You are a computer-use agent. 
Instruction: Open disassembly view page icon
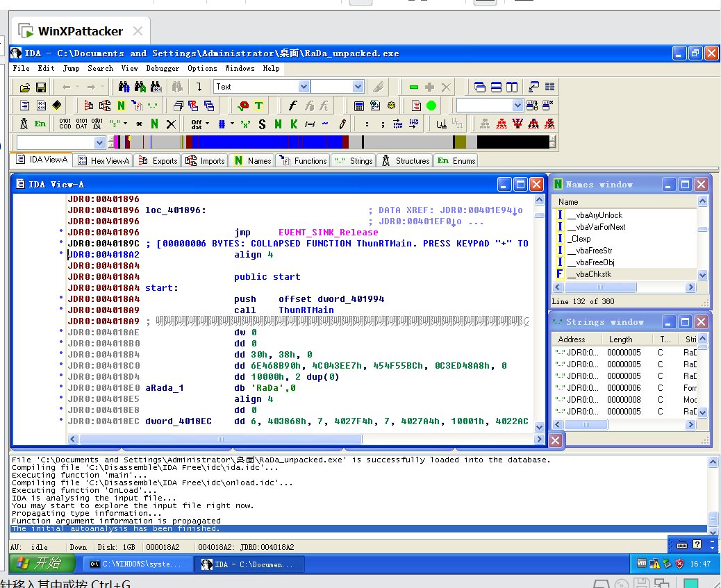coord(25,106)
